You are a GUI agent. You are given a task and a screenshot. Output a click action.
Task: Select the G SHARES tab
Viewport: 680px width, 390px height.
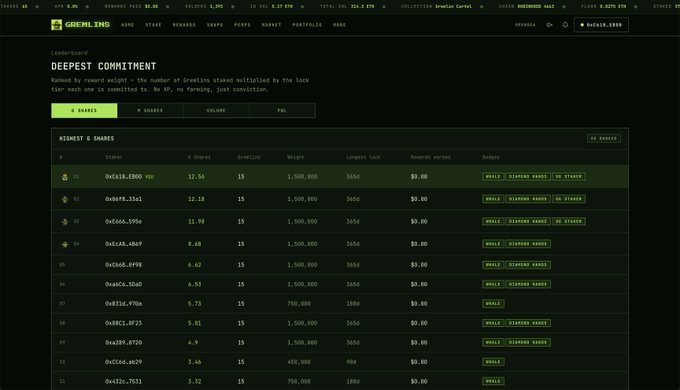click(84, 110)
